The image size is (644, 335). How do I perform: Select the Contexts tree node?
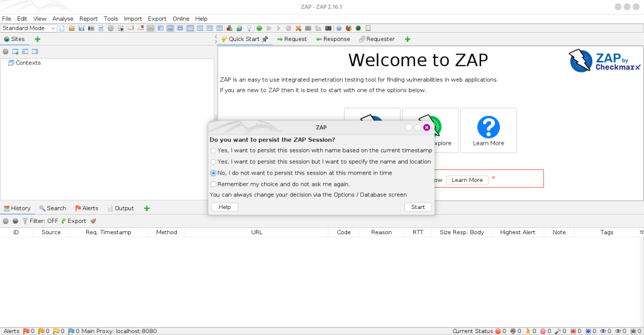click(25, 63)
